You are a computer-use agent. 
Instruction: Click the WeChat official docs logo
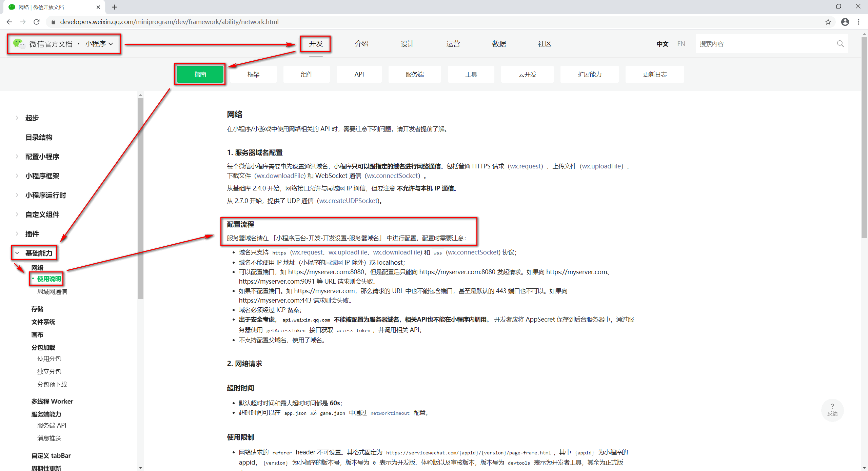point(19,44)
